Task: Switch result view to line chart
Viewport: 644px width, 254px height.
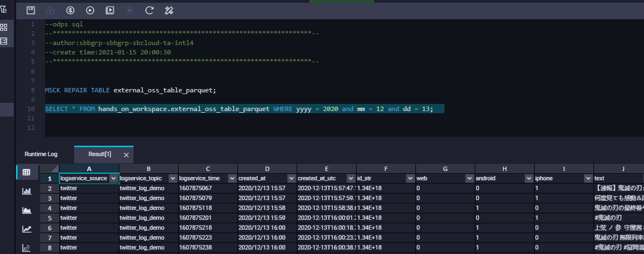Action: tap(27, 229)
